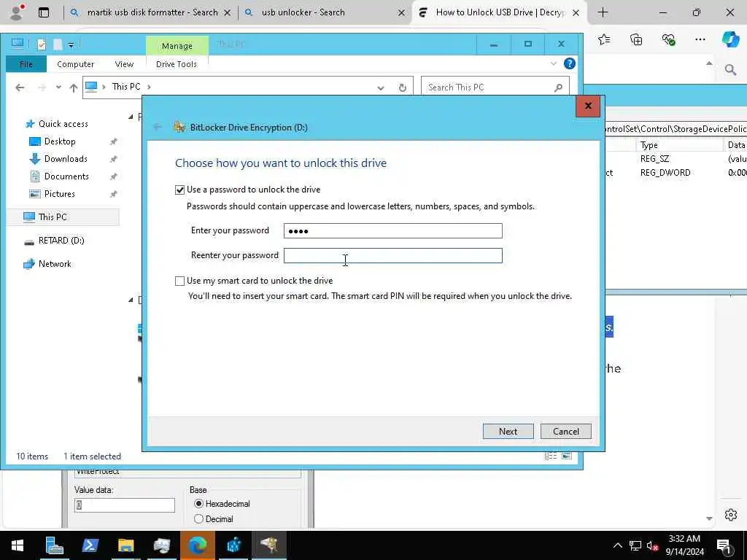Open Customize Quick Access Toolbar dropdown
The height and width of the screenshot is (560, 747).
click(x=71, y=45)
